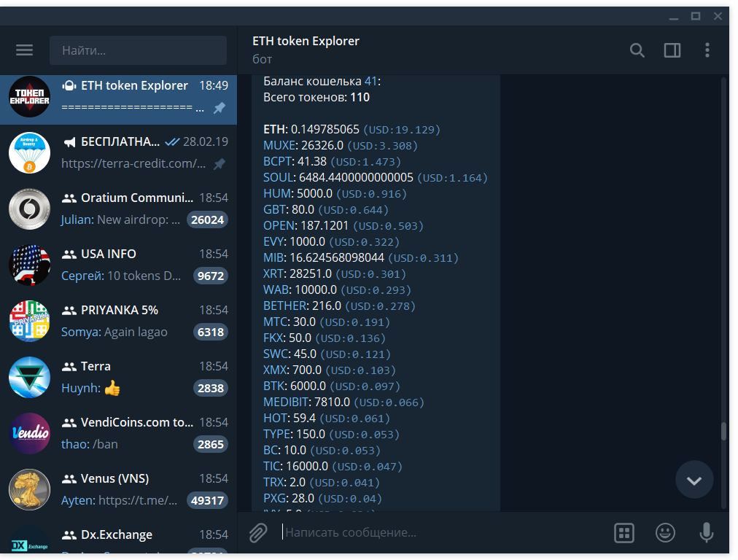Open the HUM token link

click(x=278, y=193)
